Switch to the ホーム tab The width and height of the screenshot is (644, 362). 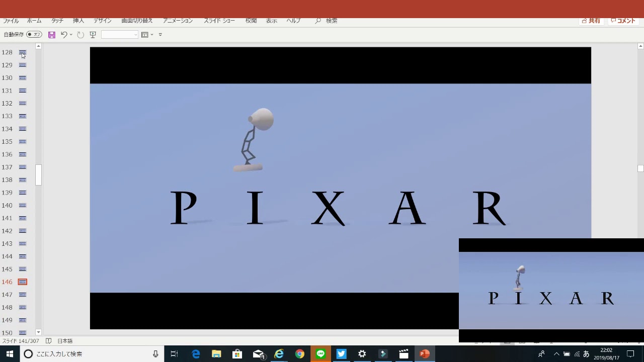pos(34,21)
